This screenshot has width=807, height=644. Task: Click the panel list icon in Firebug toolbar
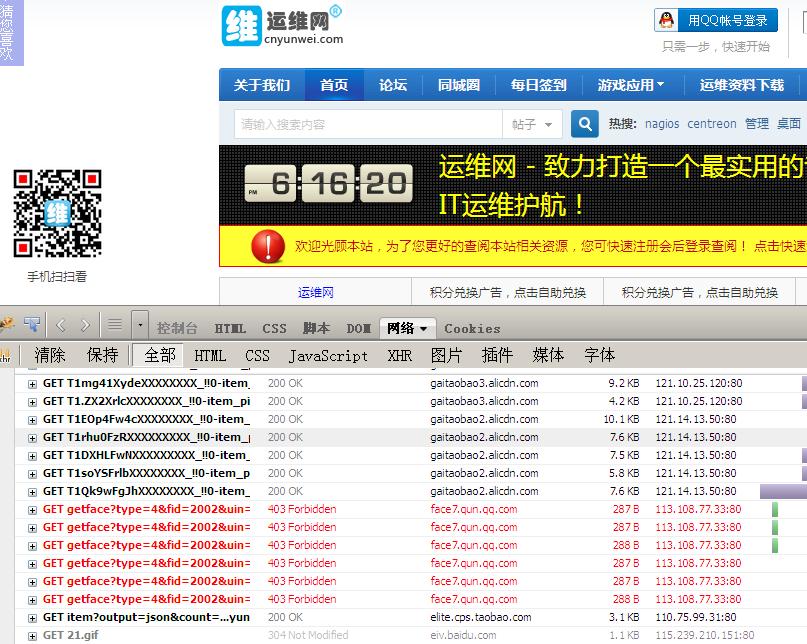(x=116, y=325)
